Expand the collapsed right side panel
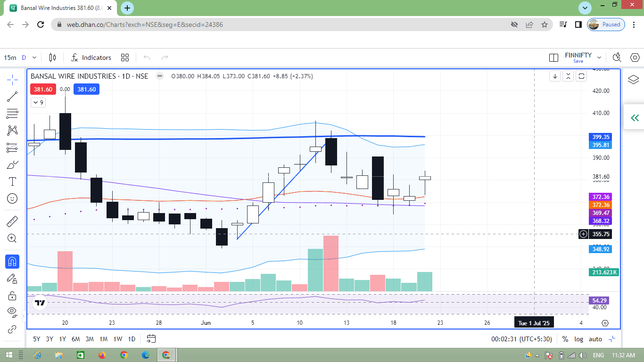 click(x=635, y=118)
